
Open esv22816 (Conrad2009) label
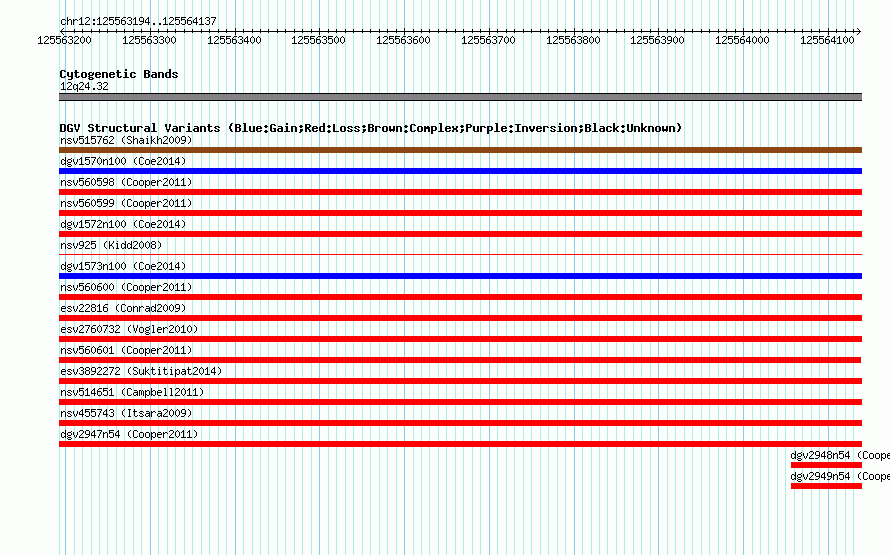(x=123, y=308)
